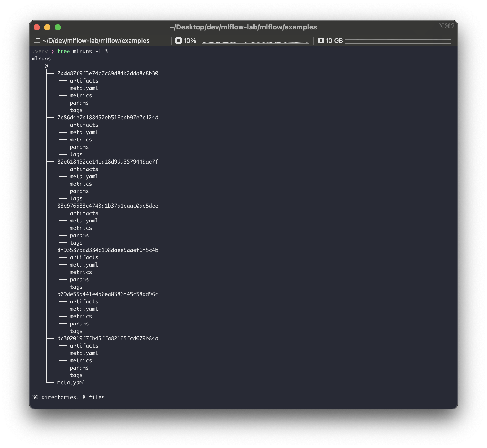Click 'metrics' under run 8f93587b
The width and height of the screenshot is (487, 448).
[x=81, y=272]
